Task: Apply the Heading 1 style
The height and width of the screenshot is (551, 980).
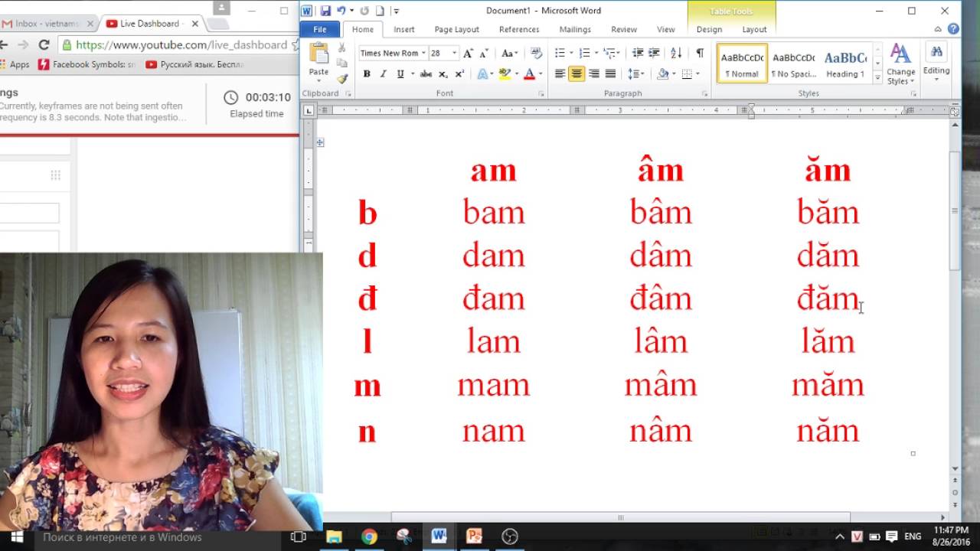Action: pyautogui.click(x=845, y=64)
